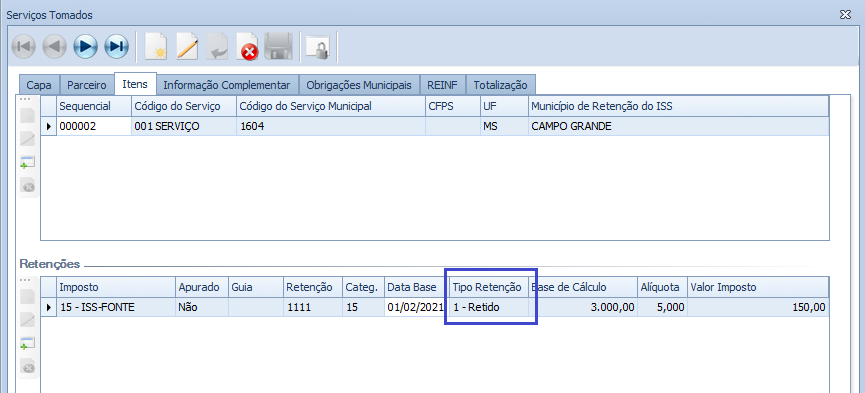Screen dimensions: 865x393
Task: Select tax value 150,00
Action: tap(758, 307)
